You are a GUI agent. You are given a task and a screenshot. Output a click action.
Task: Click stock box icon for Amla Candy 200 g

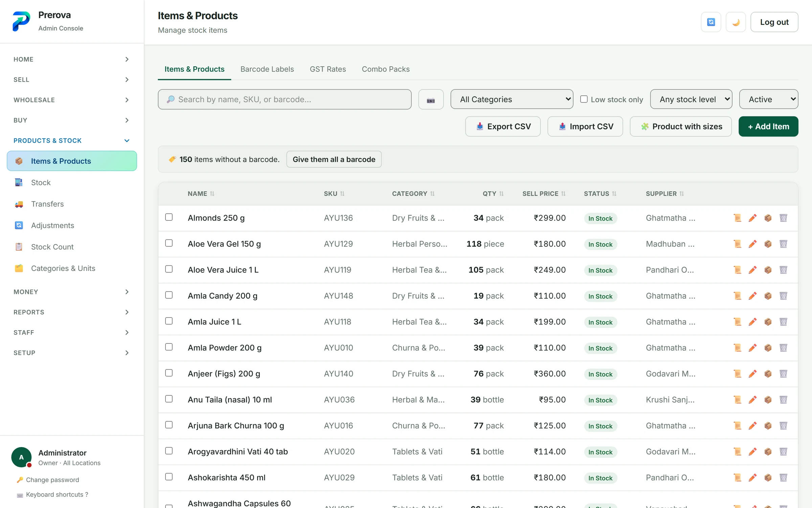[768, 296]
